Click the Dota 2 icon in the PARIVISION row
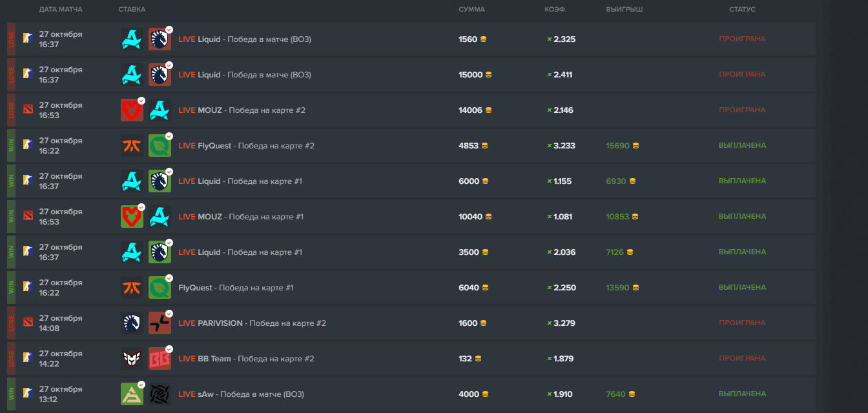This screenshot has width=868, height=413. (x=27, y=322)
